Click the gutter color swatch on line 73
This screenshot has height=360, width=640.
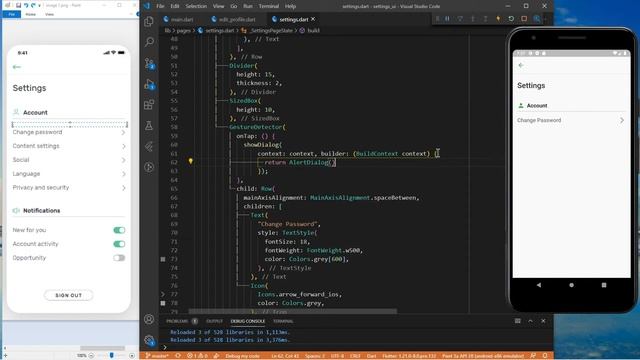(163, 259)
